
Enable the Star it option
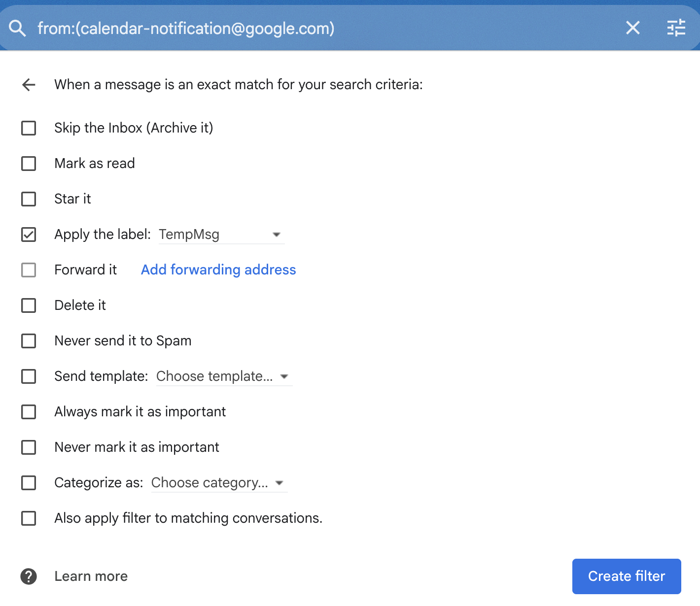(29, 199)
